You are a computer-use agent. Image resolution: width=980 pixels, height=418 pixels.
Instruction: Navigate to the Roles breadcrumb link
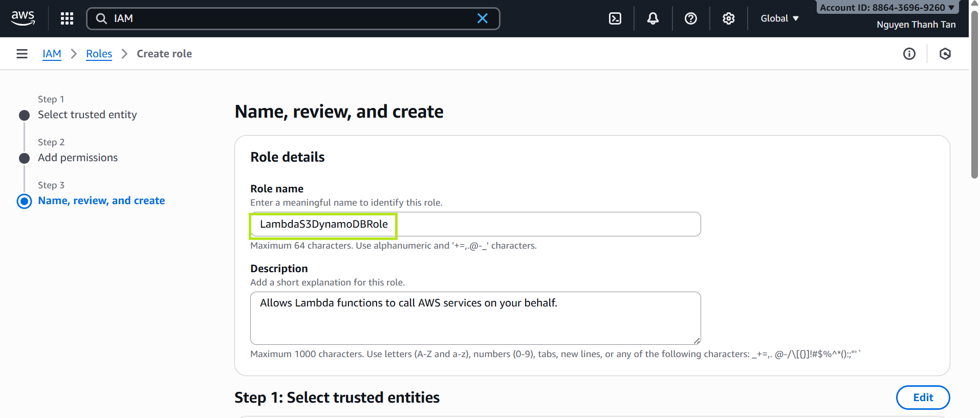(x=99, y=54)
